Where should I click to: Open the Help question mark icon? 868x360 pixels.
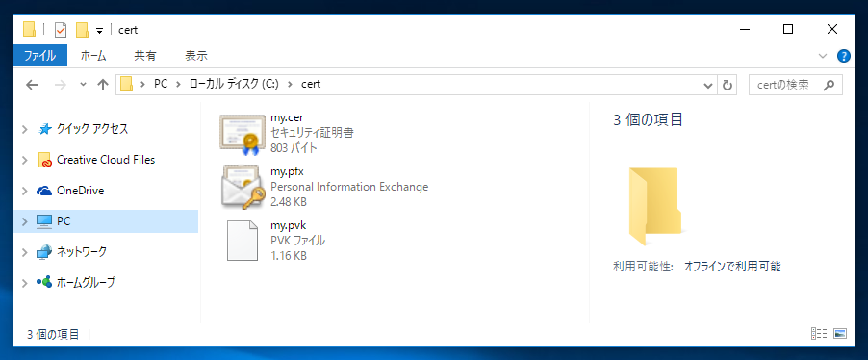click(x=844, y=56)
